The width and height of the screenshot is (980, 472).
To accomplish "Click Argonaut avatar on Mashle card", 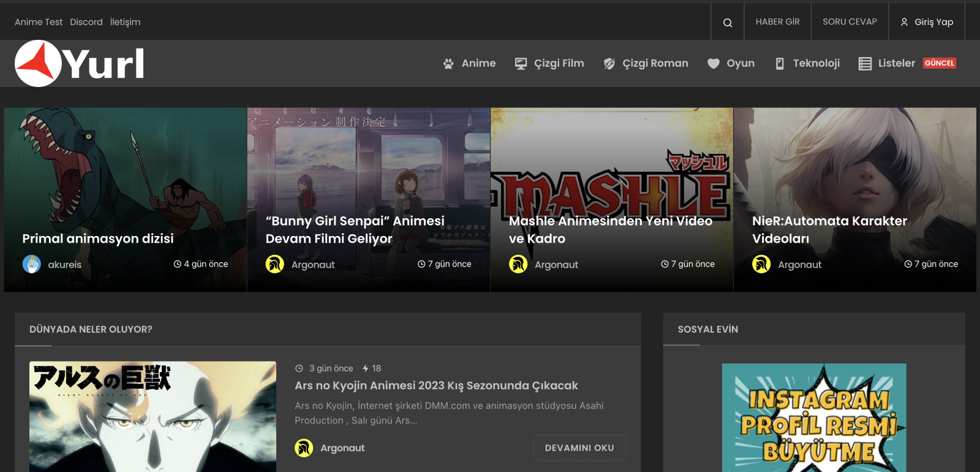I will click(x=518, y=264).
